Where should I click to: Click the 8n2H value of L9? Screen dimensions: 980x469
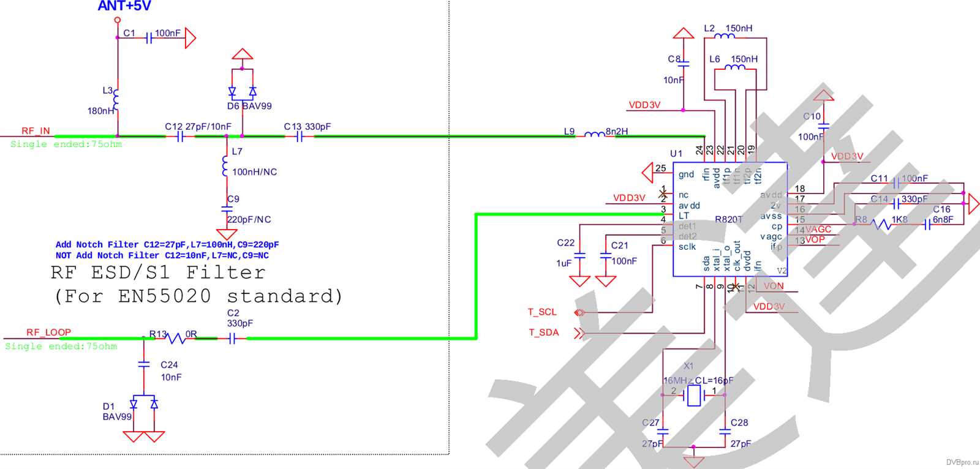pyautogui.click(x=617, y=132)
